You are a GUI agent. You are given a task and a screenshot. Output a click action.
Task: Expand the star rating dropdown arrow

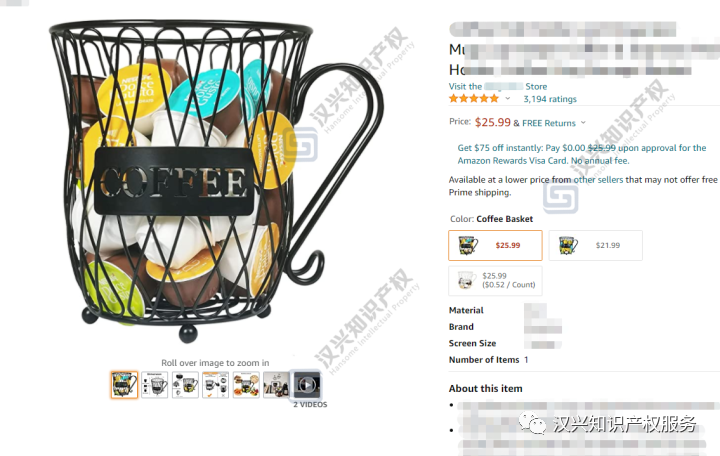(x=507, y=99)
